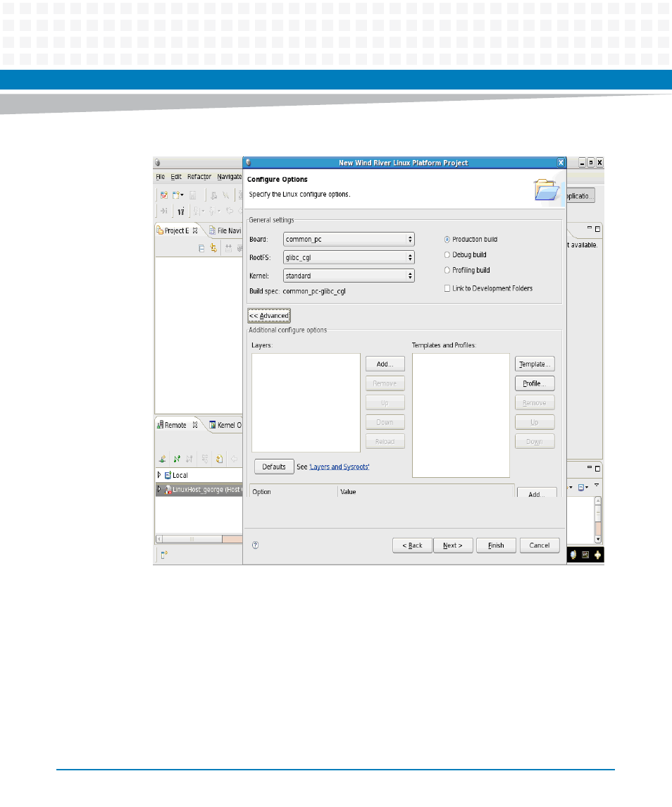This screenshot has width=672, height=807.
Task: Click the New file toolbar icon
Action: 177,195
